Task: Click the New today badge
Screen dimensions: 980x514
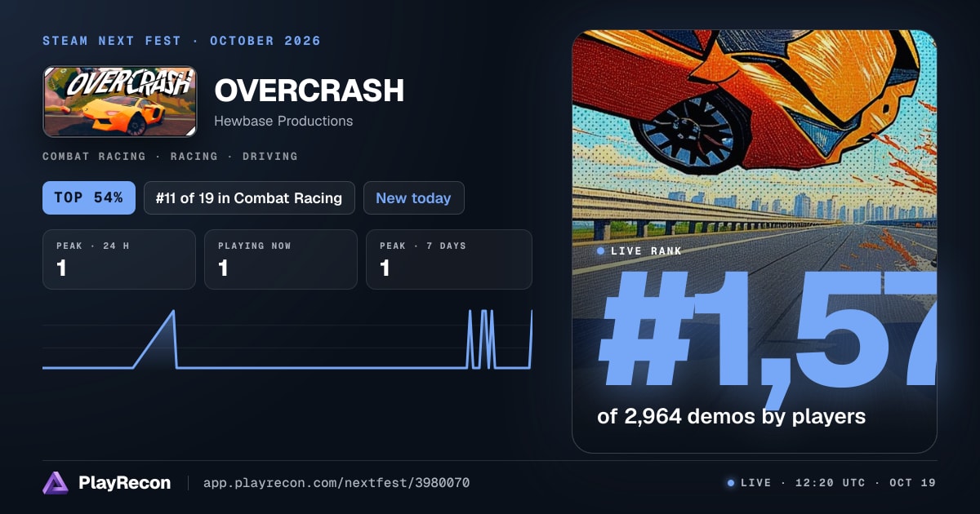Action: (413, 198)
